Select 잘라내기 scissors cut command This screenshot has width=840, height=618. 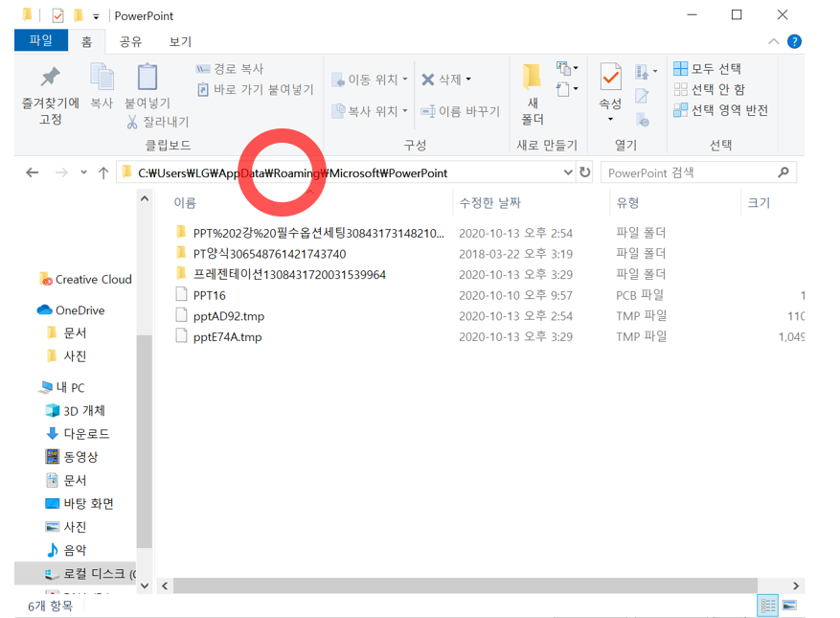[158, 123]
